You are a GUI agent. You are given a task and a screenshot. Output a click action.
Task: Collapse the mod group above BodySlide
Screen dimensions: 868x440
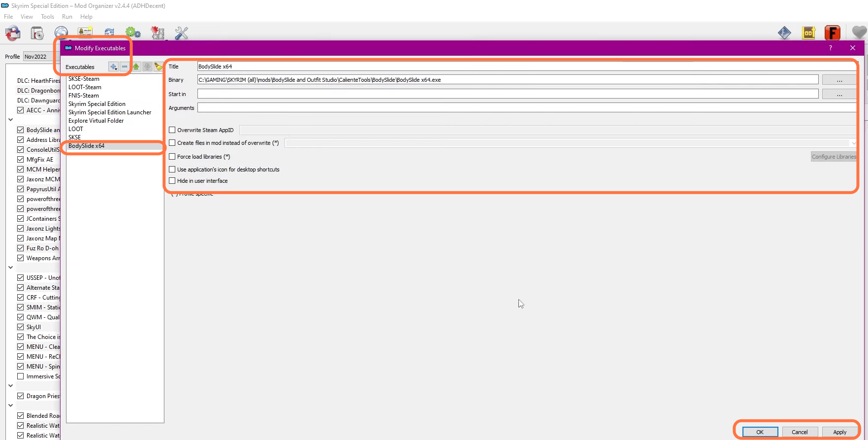tap(10, 120)
